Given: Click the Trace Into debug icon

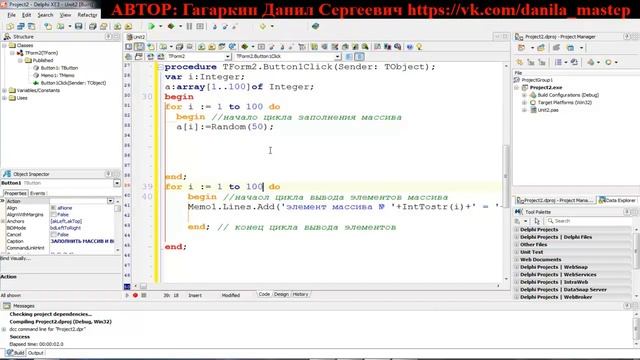Looking at the screenshot, I should coord(215,27).
